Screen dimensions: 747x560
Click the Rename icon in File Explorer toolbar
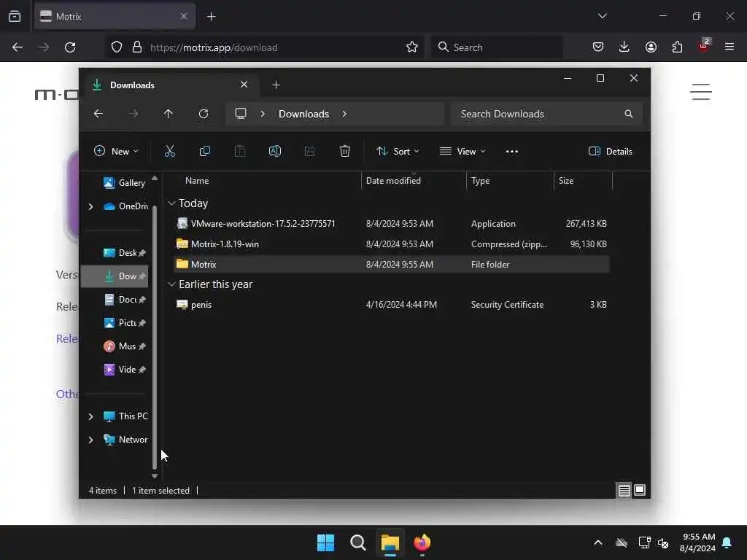point(275,152)
